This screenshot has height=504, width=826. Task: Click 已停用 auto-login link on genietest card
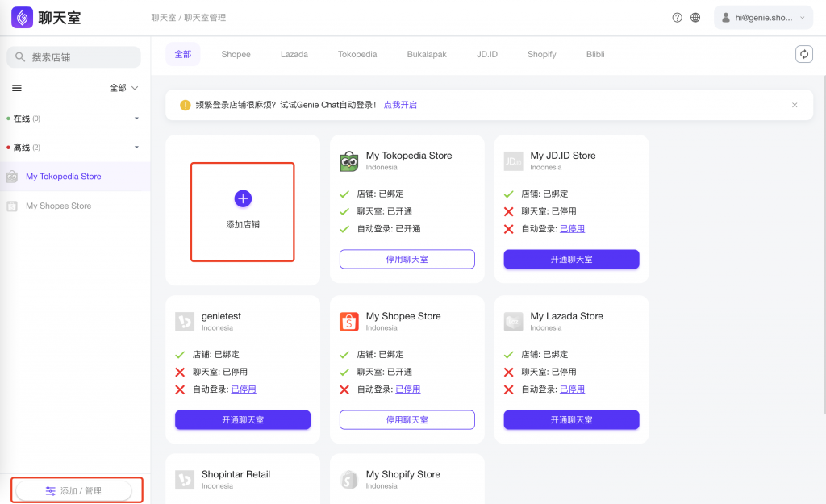click(244, 389)
